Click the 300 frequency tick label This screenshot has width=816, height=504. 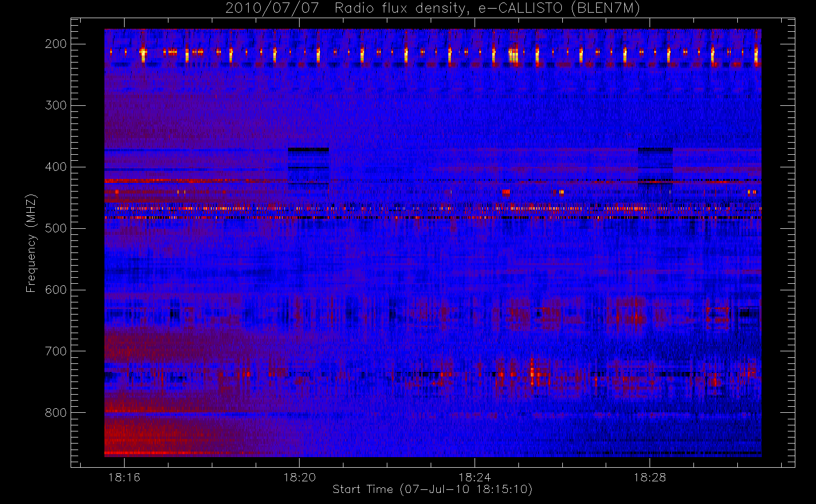point(56,105)
